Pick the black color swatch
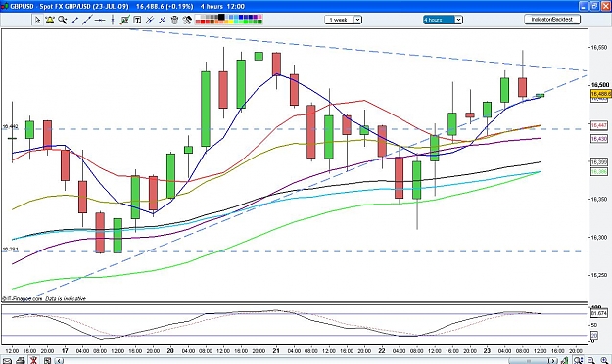Screen dimensions: 612x364 221,17
